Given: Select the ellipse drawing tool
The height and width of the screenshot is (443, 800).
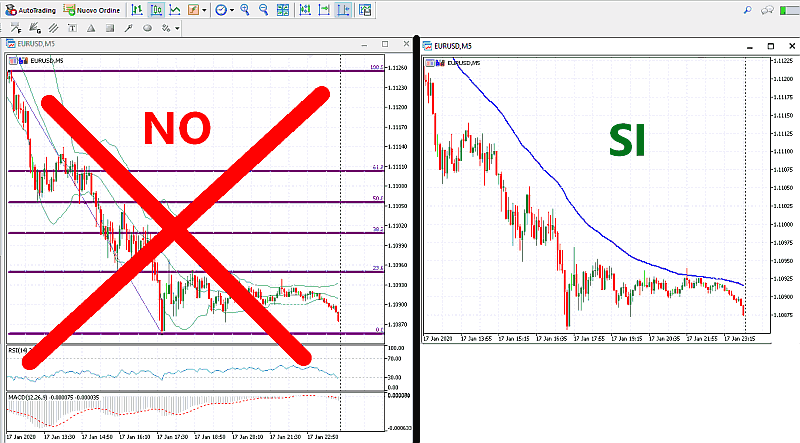Looking at the screenshot, I should [x=147, y=28].
